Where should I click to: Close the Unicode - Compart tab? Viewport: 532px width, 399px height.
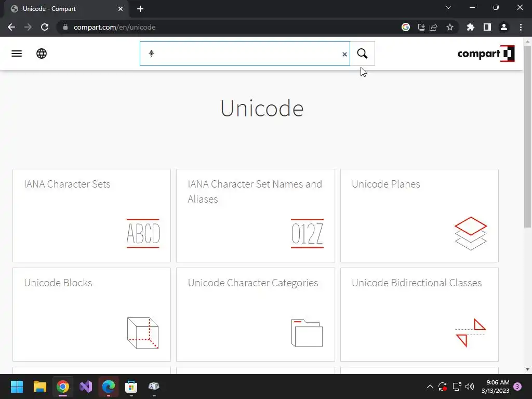coord(121,9)
